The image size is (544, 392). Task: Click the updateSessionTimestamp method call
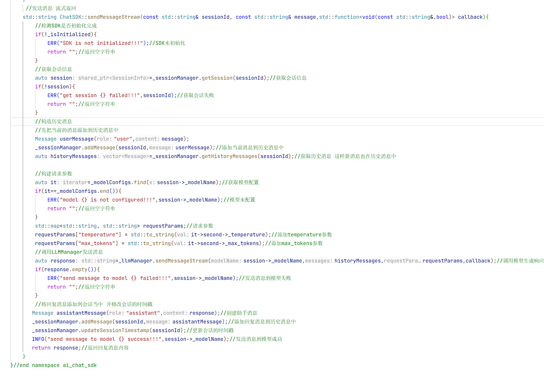(x=115, y=331)
